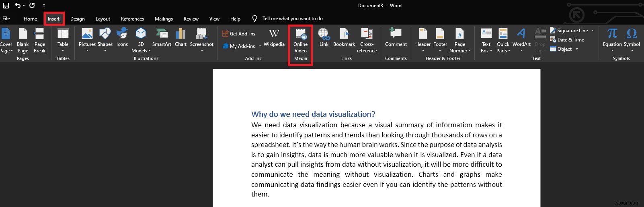Insert a Bookmark
The height and width of the screenshot is (207, 644).
click(344, 37)
